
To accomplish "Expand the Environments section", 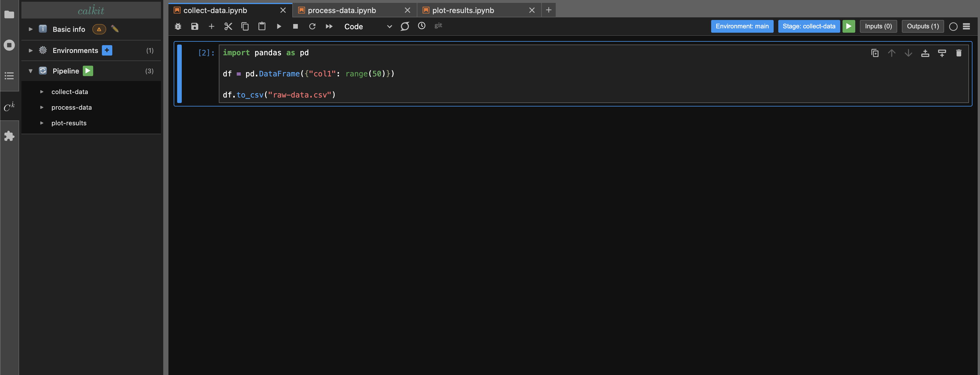I will point(30,50).
